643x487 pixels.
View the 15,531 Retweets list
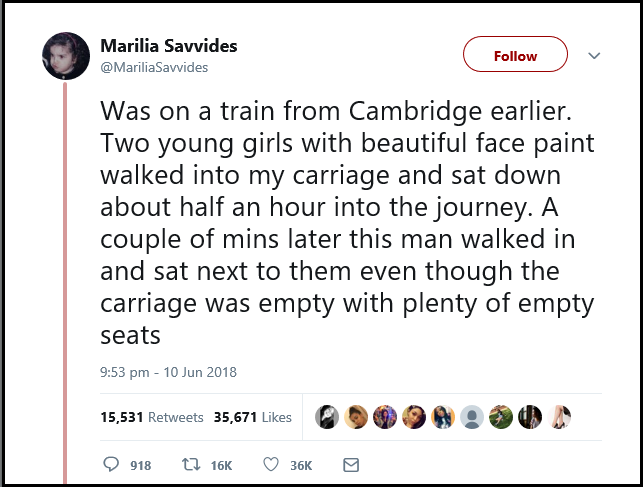[152, 417]
